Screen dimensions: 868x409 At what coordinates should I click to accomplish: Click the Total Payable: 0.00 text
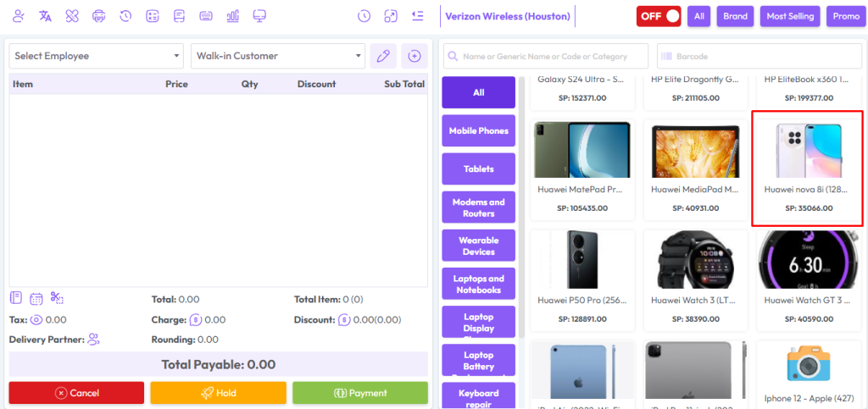point(218,365)
